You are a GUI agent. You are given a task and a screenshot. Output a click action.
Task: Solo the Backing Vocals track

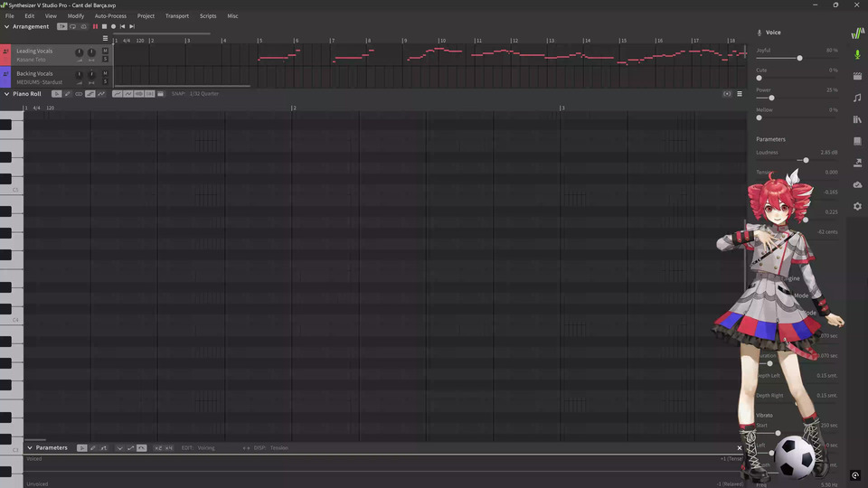click(x=105, y=82)
